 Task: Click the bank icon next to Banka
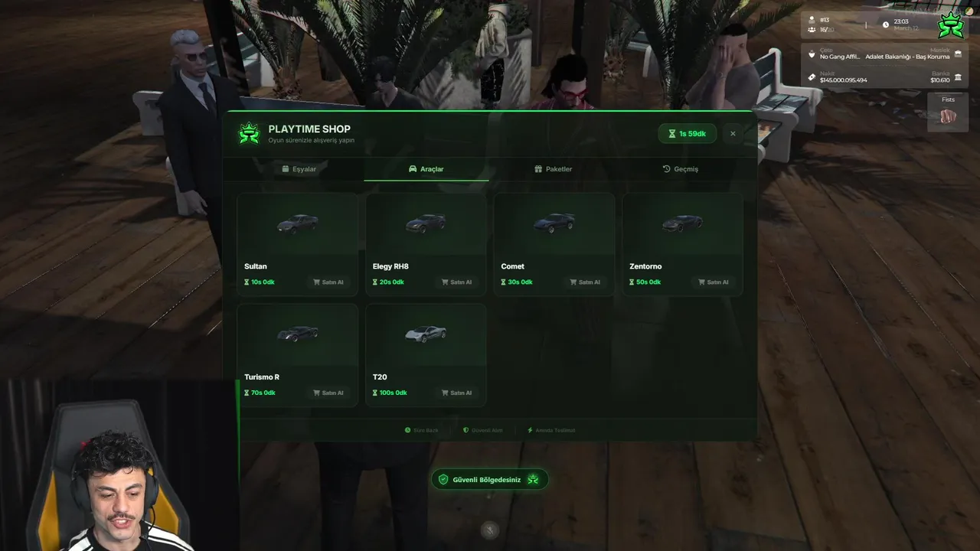pos(958,77)
